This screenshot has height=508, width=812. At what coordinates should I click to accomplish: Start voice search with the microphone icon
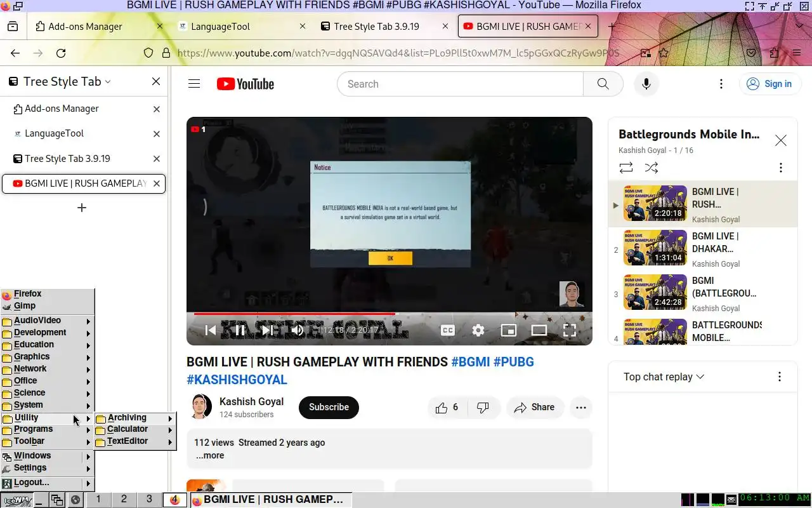646,84
